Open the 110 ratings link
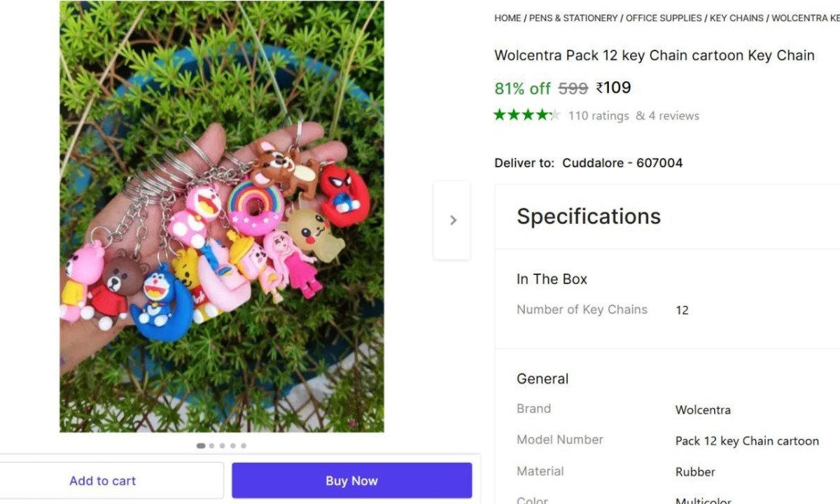 click(x=598, y=115)
